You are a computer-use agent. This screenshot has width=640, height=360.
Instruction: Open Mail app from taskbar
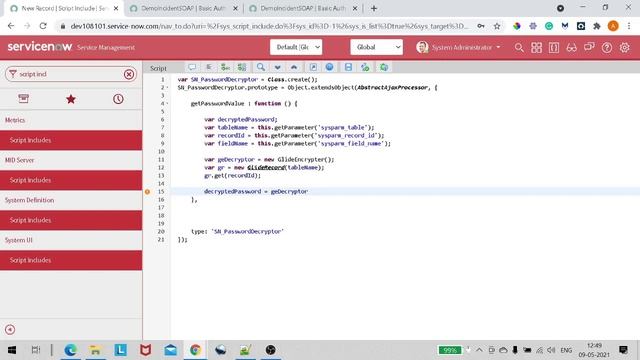click(171, 350)
